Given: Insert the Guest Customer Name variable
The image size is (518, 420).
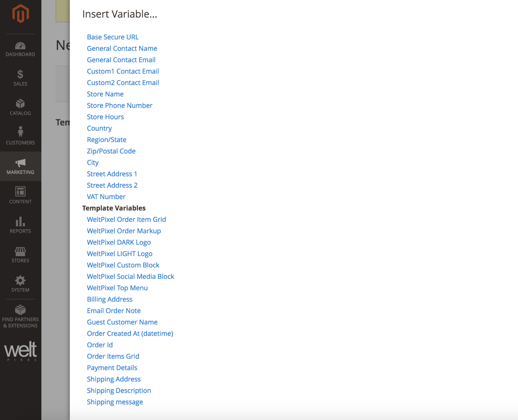Looking at the screenshot, I should click(x=122, y=322).
